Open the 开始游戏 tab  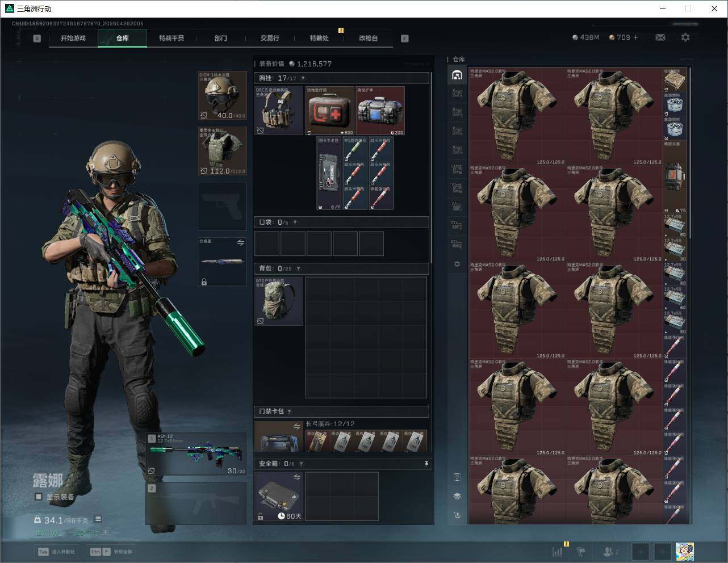[73, 38]
